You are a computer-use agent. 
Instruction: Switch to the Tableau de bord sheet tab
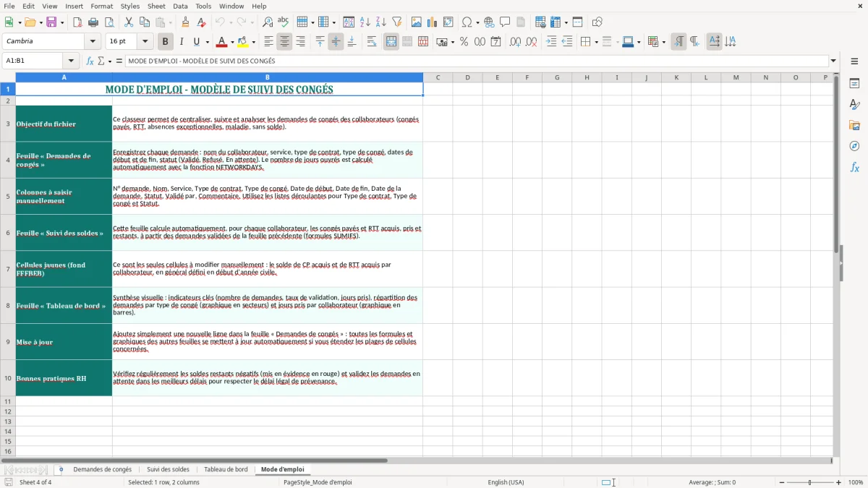click(x=226, y=469)
